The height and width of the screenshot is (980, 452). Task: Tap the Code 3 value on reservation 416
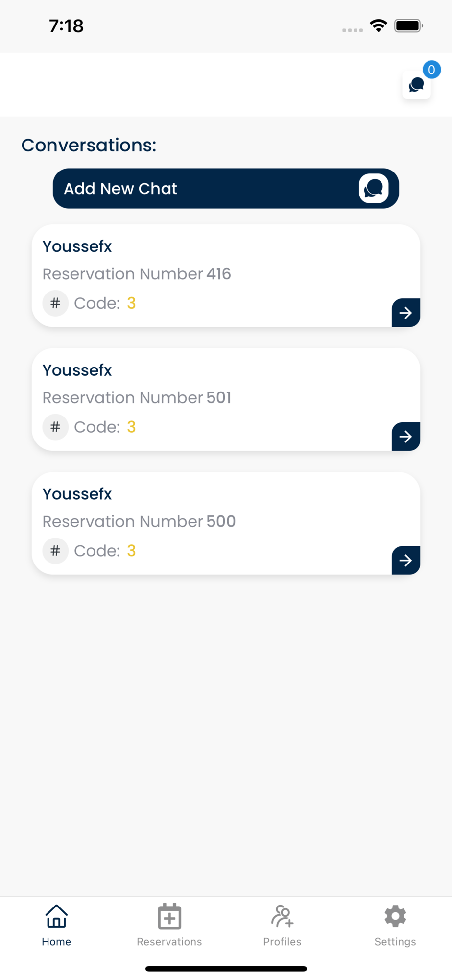(131, 303)
